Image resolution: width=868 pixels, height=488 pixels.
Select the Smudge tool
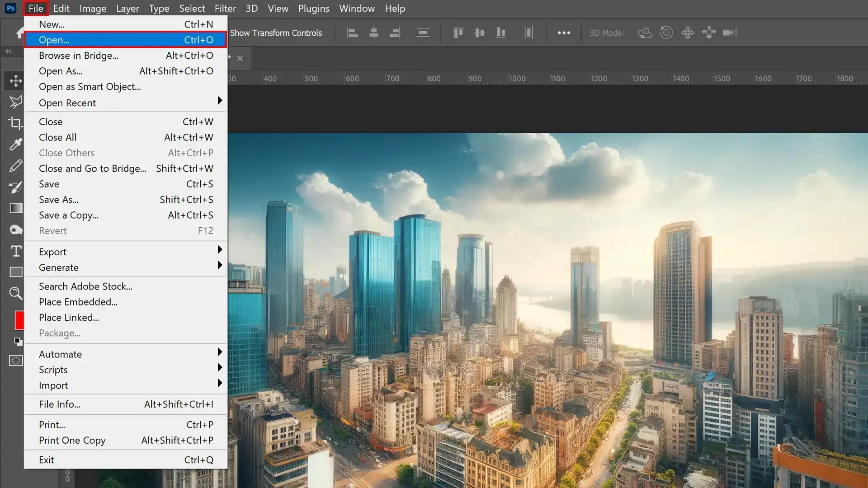[x=16, y=230]
